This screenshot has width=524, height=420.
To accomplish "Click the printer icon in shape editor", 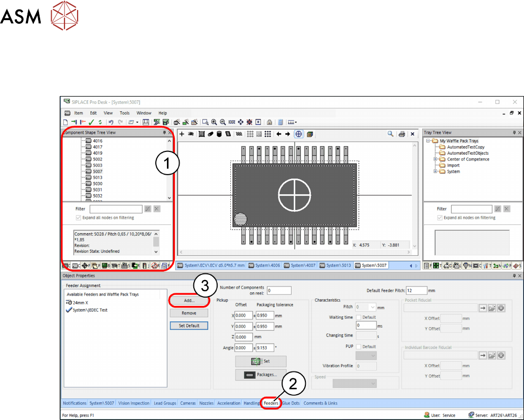I will pos(401,134).
